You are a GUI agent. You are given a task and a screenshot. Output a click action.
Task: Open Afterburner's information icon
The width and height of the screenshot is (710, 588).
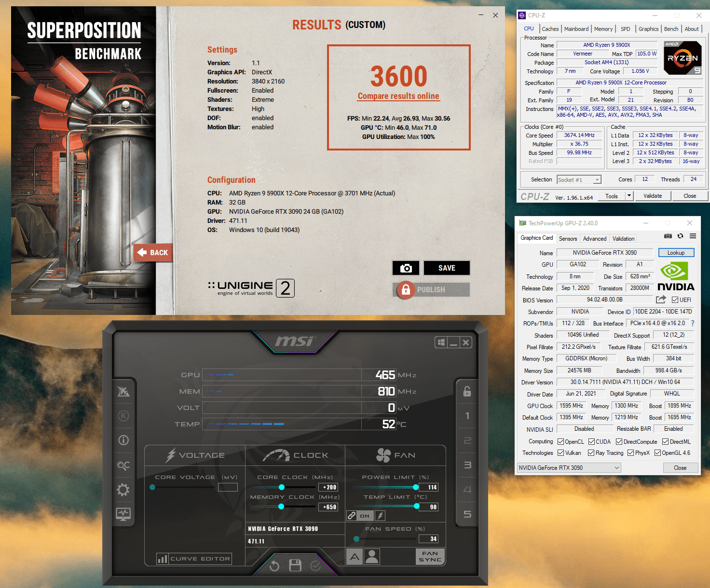[123, 440]
